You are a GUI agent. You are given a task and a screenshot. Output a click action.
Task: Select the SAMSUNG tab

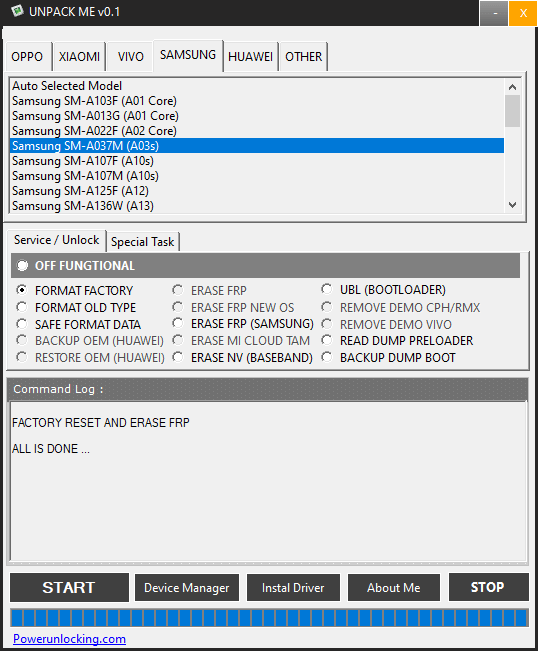click(x=188, y=55)
